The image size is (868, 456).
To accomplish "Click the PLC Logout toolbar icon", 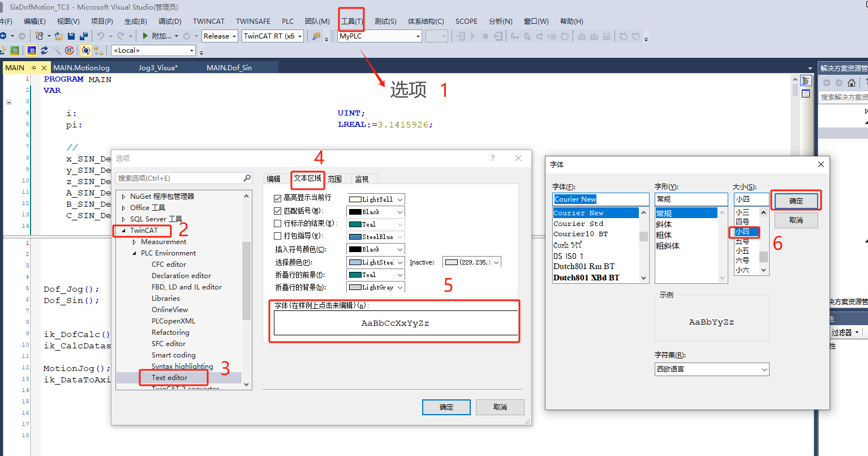I will (x=498, y=36).
